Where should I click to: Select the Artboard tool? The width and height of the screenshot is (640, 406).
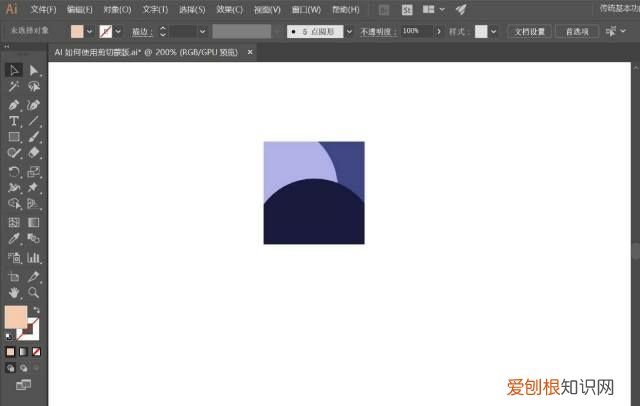(x=14, y=277)
